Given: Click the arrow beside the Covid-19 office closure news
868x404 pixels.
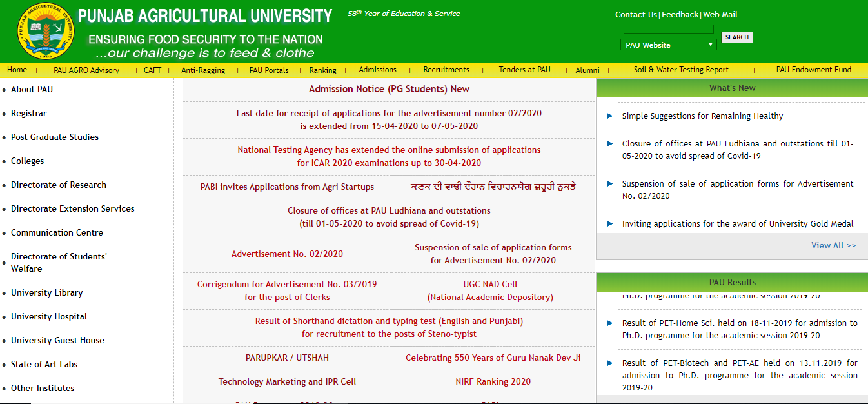Looking at the screenshot, I should click(609, 143).
